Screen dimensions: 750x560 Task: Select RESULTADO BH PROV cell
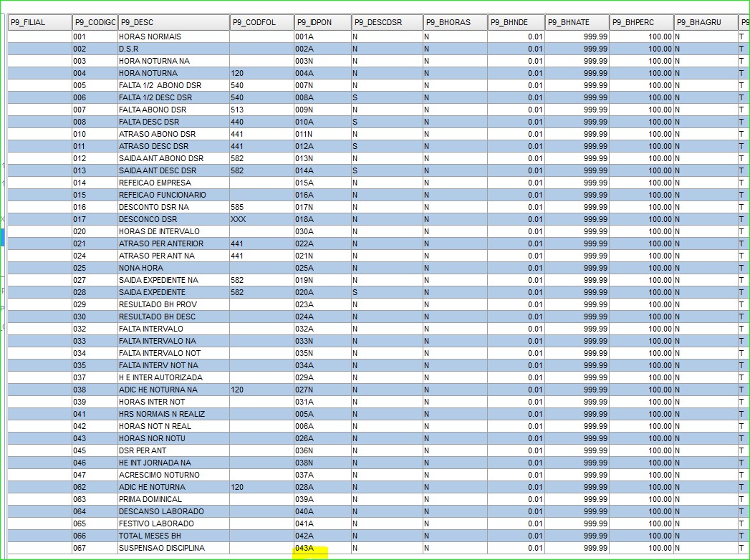pos(173,304)
